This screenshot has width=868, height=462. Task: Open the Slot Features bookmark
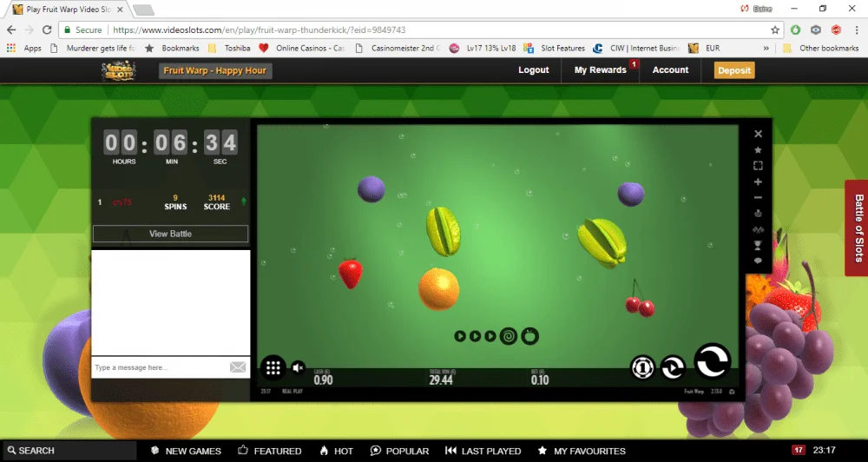[x=554, y=48]
